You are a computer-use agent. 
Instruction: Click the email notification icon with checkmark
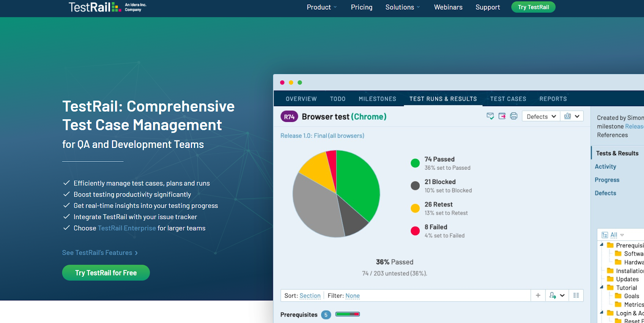(490, 116)
